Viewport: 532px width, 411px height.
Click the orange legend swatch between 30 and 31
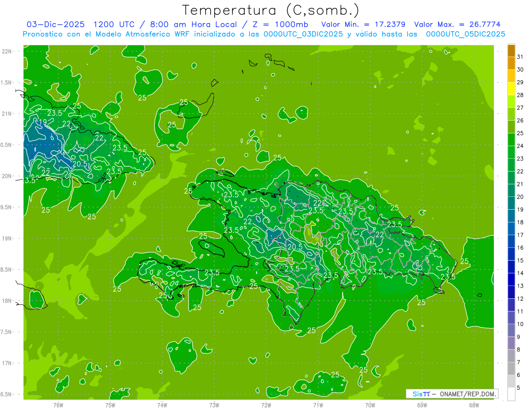point(511,63)
